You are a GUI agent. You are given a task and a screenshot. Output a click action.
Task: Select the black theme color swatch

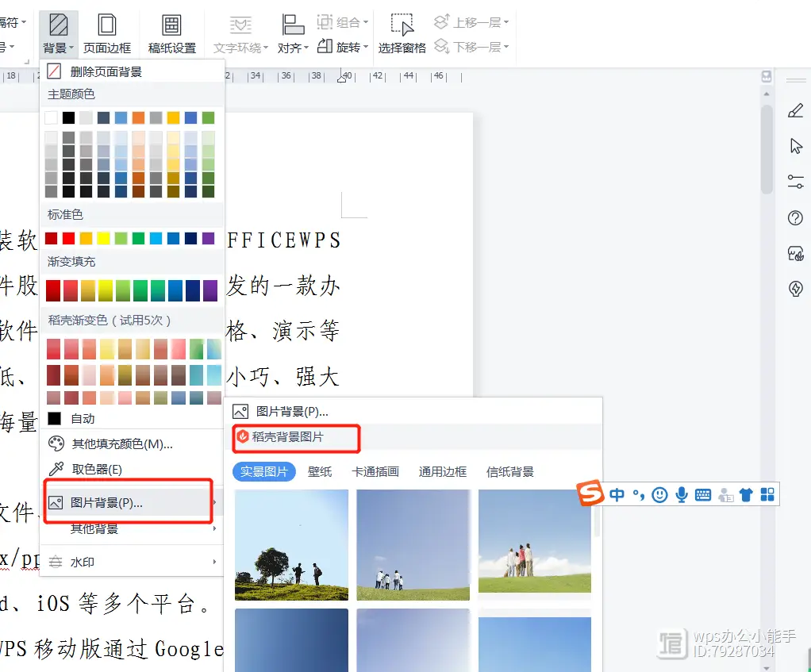click(x=68, y=118)
